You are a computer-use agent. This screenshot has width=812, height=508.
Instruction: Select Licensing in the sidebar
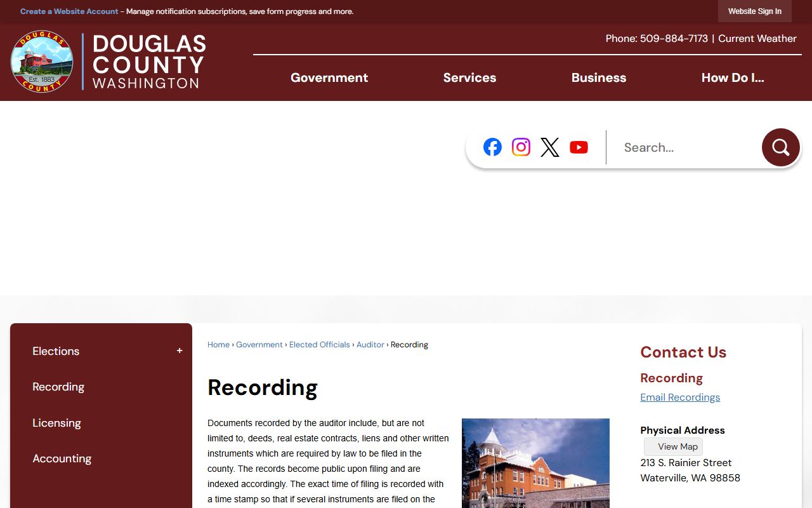pyautogui.click(x=56, y=423)
